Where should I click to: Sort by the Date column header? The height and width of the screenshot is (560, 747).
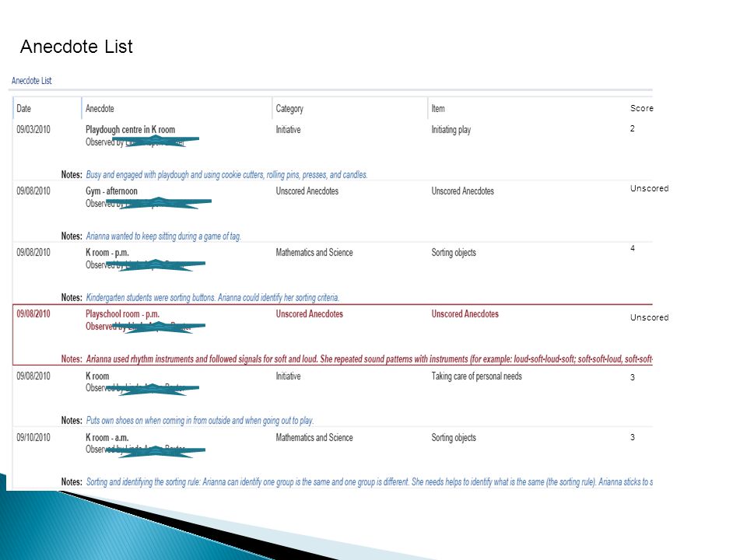click(x=23, y=109)
